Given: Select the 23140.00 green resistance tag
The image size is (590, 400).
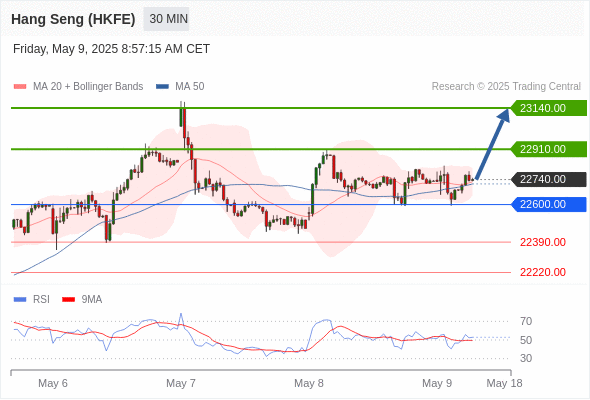Looking at the screenshot, I should tap(549, 108).
